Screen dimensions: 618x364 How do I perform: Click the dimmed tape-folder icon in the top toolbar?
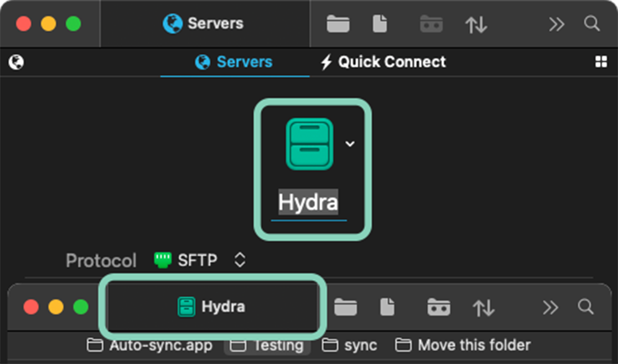coord(431,24)
